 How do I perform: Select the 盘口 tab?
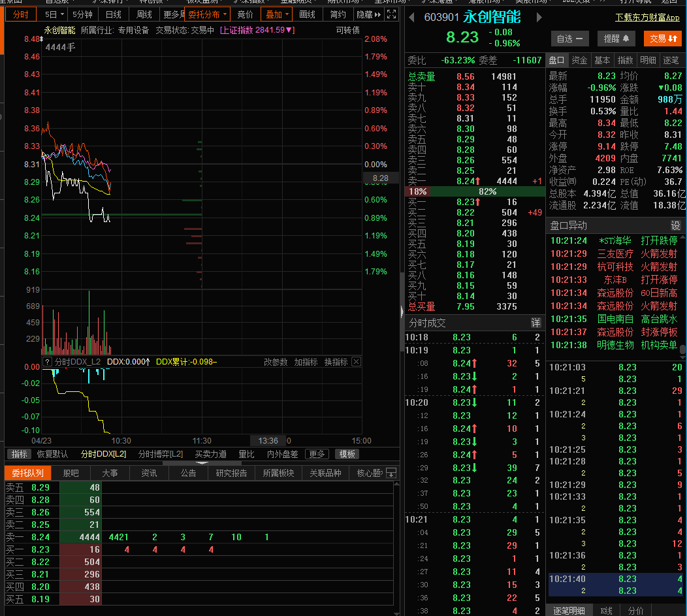click(556, 60)
